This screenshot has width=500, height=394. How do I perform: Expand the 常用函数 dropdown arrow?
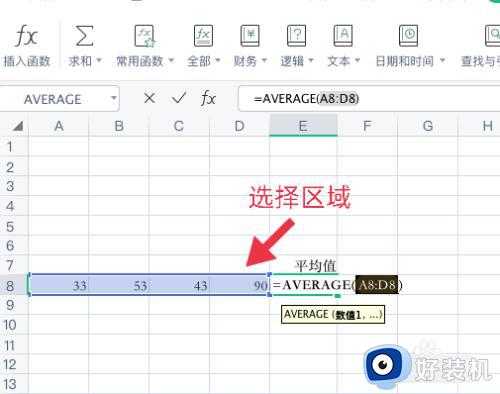(x=171, y=61)
